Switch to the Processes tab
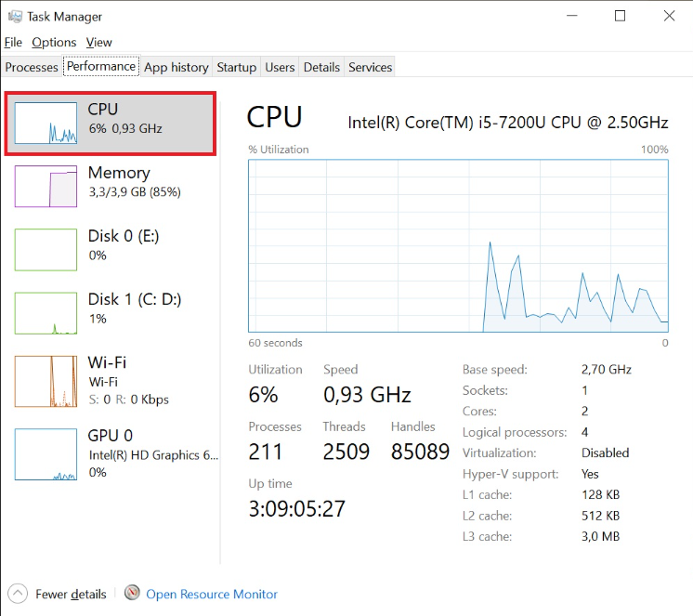This screenshot has width=693, height=616. [x=32, y=67]
